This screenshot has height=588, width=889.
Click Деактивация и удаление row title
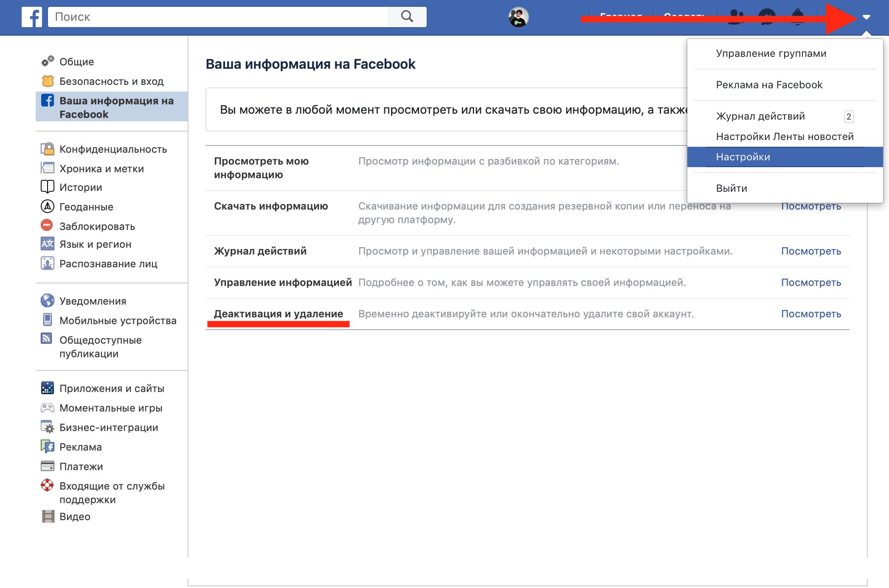coord(279,314)
